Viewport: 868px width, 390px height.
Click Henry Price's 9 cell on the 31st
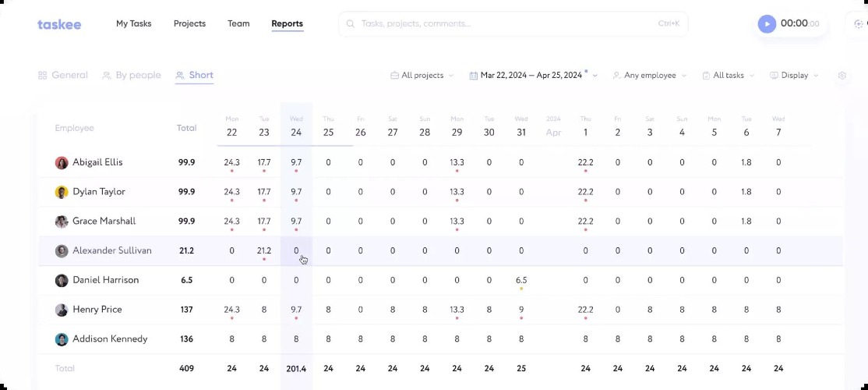pyautogui.click(x=521, y=309)
